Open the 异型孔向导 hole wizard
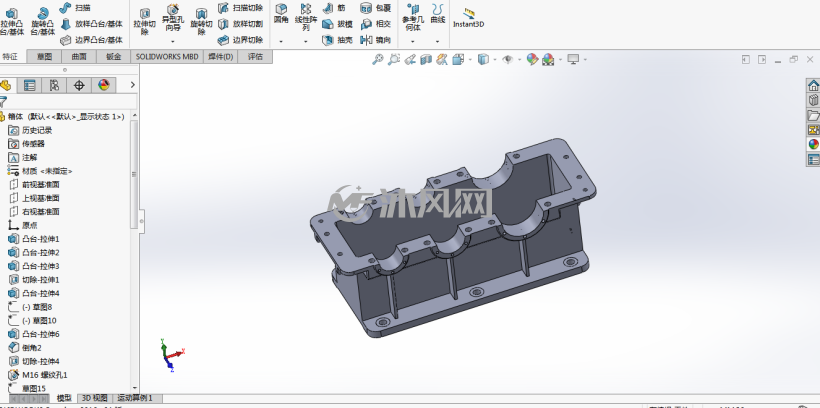 click(173, 17)
